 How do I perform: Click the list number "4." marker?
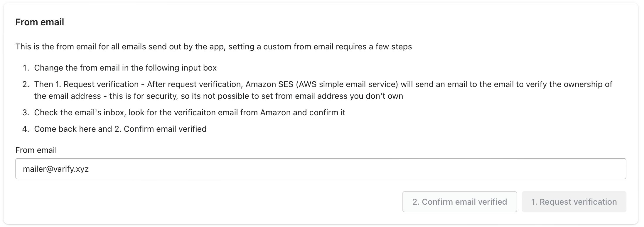(x=26, y=129)
